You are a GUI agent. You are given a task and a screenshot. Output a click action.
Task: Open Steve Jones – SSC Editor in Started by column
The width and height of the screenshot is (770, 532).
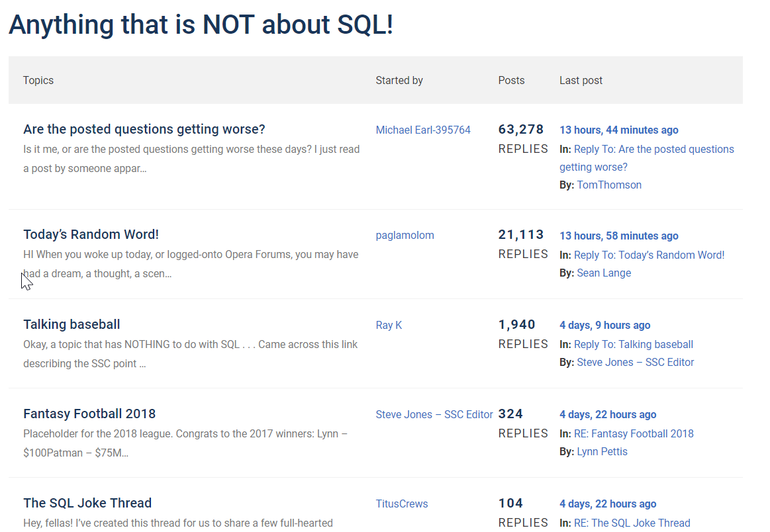(x=434, y=414)
